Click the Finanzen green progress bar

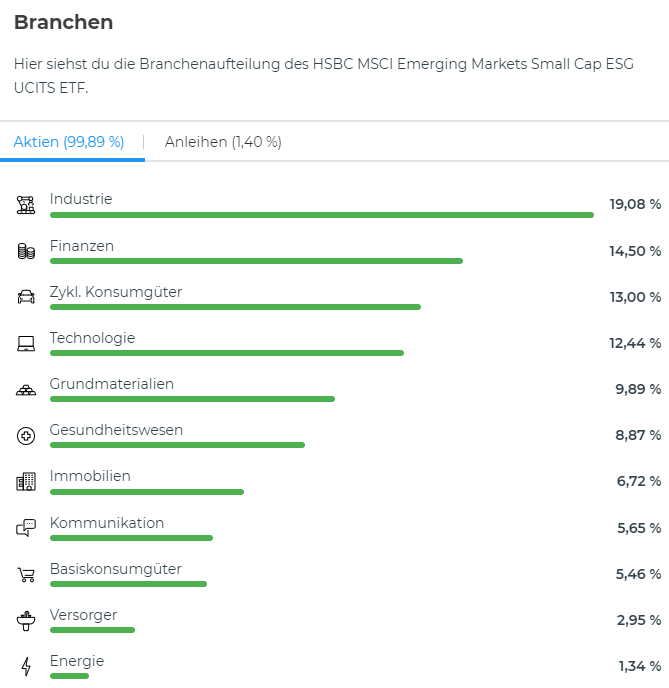256,261
